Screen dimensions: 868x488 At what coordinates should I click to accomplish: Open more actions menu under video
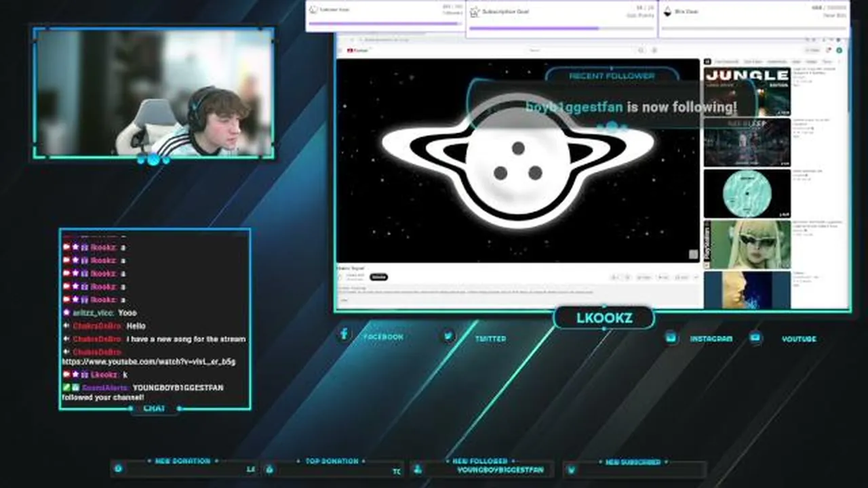pos(696,277)
